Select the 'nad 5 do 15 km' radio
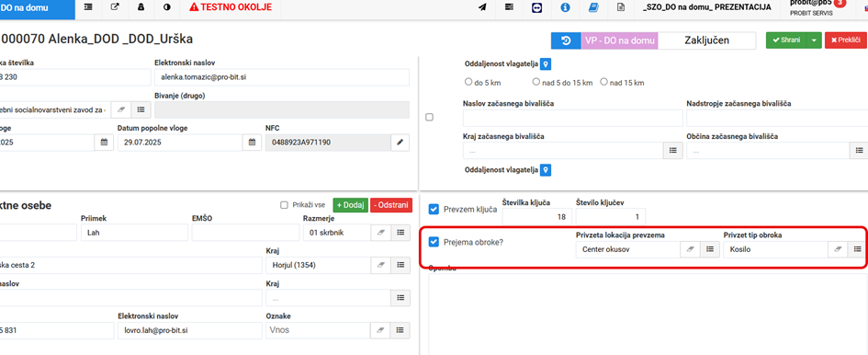Screen dimensions: 868x355 pyautogui.click(x=535, y=82)
